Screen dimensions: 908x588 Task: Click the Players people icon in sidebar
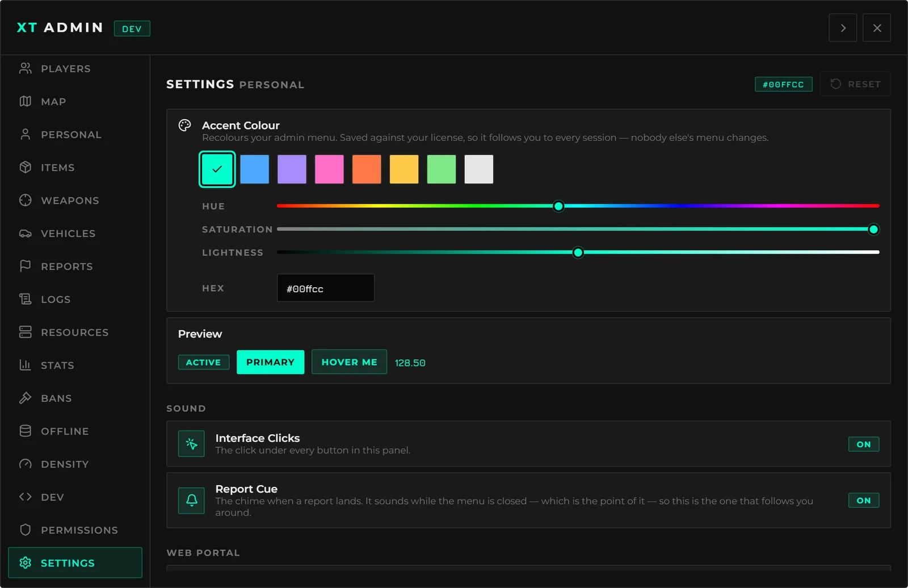tap(26, 69)
